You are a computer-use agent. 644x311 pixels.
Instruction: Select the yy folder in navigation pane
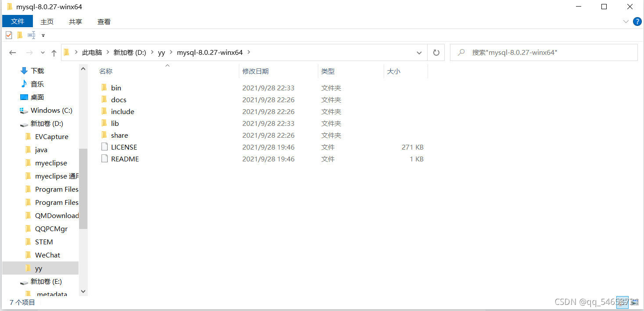[40, 268]
